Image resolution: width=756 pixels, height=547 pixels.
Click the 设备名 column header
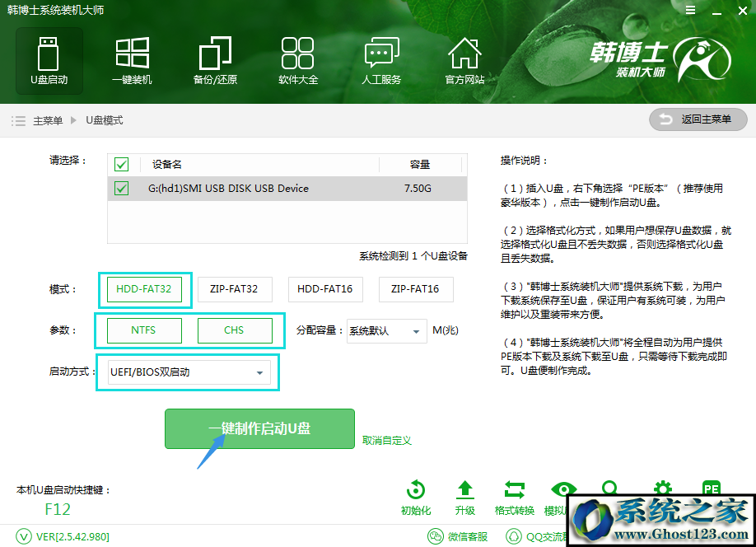(167, 165)
